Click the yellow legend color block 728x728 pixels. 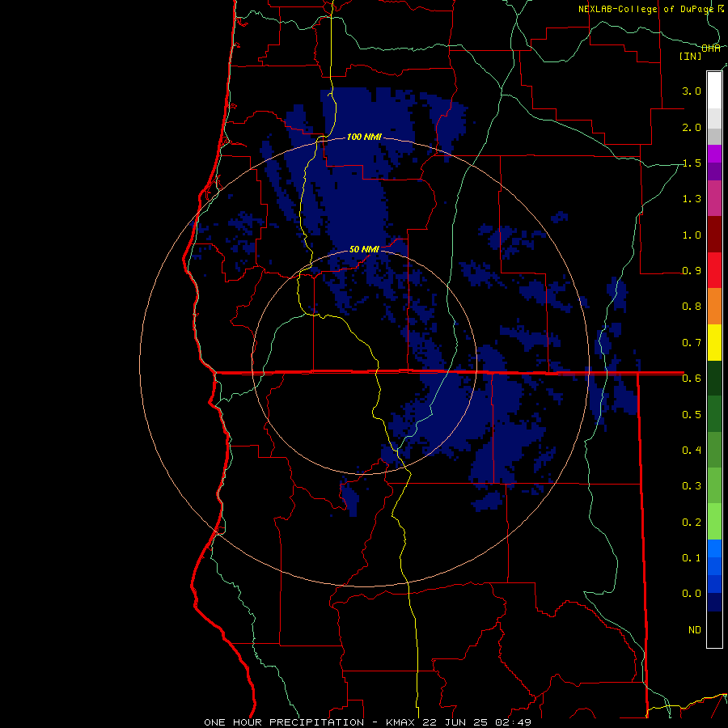click(x=714, y=343)
